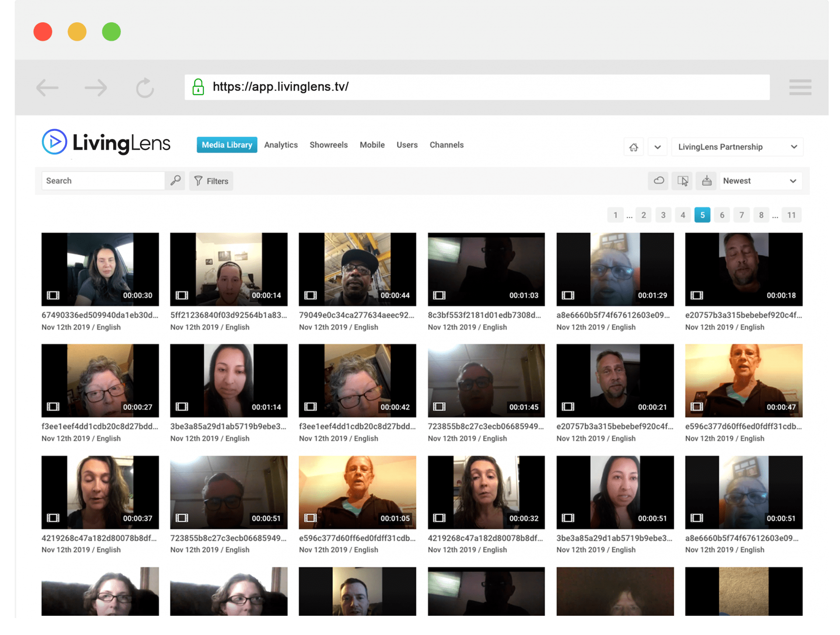This screenshot has width=840, height=635.
Task: Go to page 1
Action: (x=615, y=215)
